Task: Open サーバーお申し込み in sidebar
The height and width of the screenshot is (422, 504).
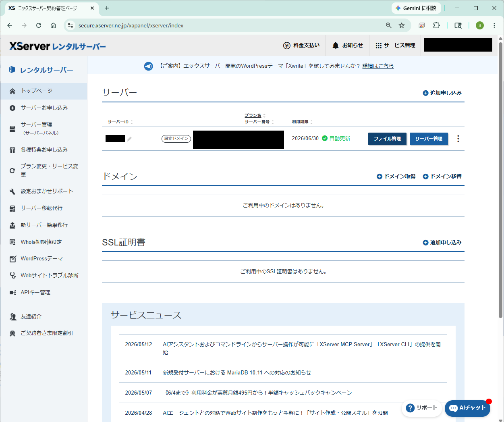Action: click(x=44, y=108)
